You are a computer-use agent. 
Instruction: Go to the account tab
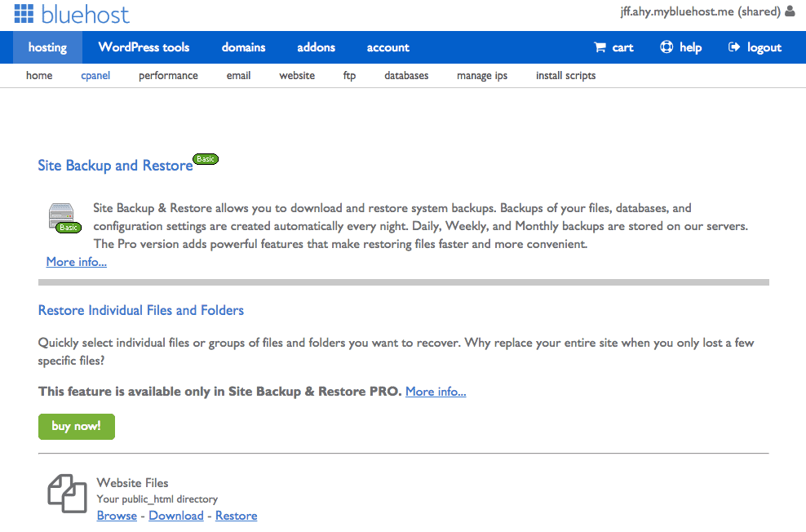(387, 47)
